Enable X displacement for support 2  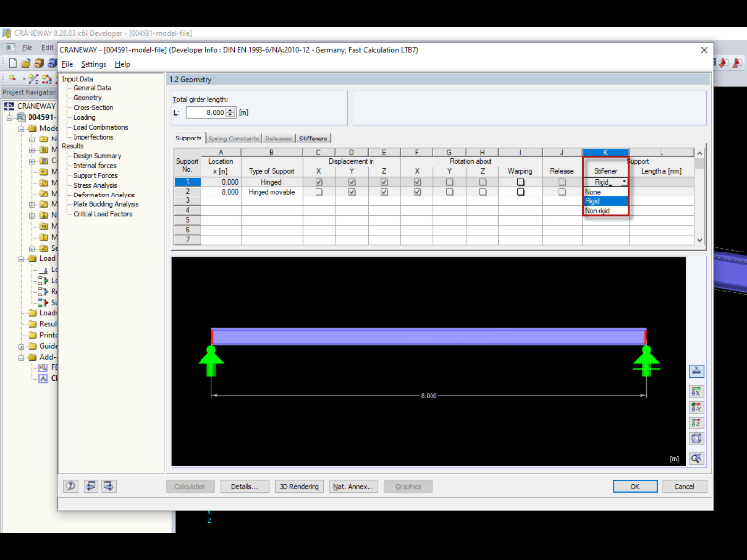tap(319, 192)
